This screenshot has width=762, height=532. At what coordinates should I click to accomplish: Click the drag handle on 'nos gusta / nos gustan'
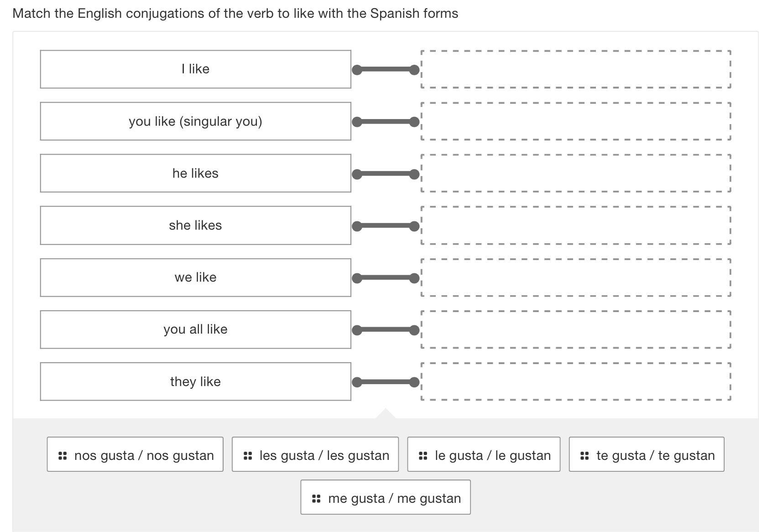tap(63, 454)
